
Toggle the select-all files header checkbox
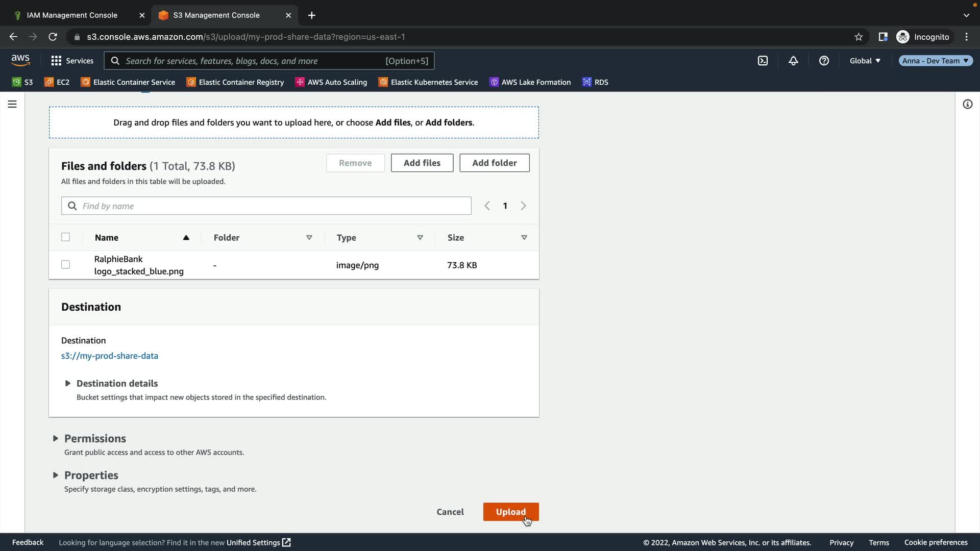tap(65, 237)
